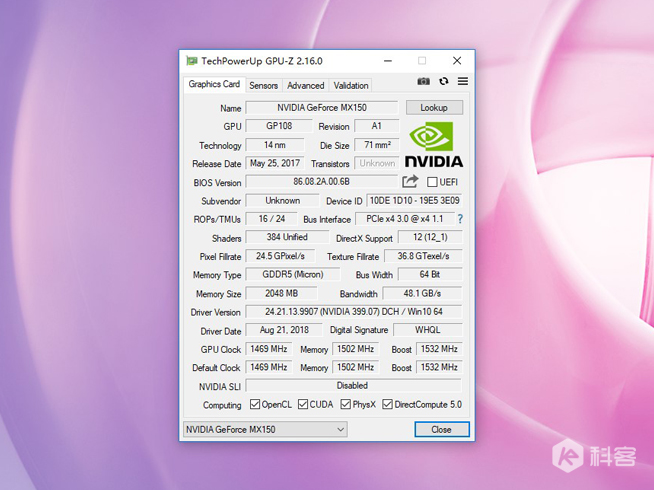Open the Advanced tab
Screen dimensions: 654x490
[x=306, y=86]
